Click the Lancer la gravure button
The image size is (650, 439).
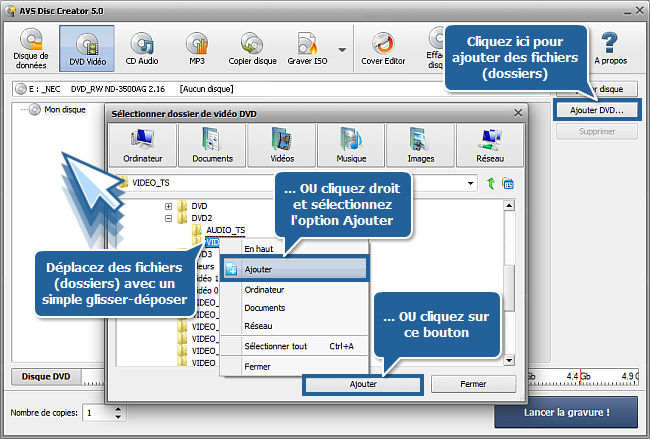566,412
